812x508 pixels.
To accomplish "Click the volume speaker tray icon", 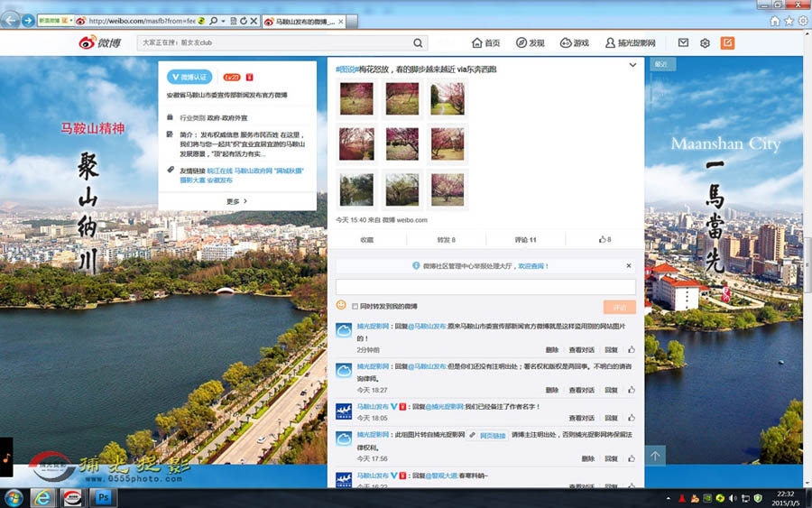I will [x=733, y=499].
